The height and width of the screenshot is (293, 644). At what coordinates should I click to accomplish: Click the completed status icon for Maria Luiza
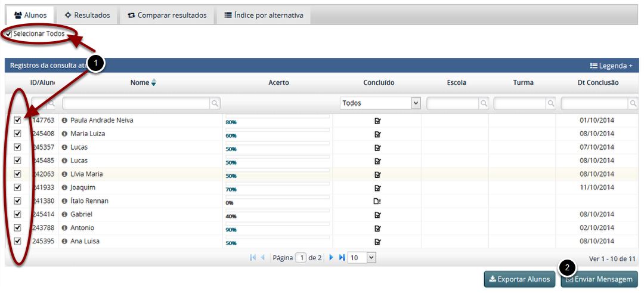point(377,134)
